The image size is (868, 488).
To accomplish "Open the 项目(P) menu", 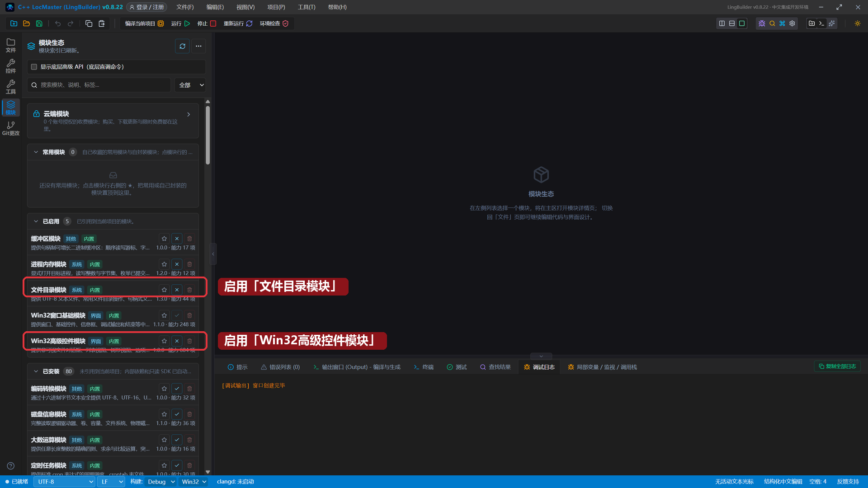I will click(276, 7).
